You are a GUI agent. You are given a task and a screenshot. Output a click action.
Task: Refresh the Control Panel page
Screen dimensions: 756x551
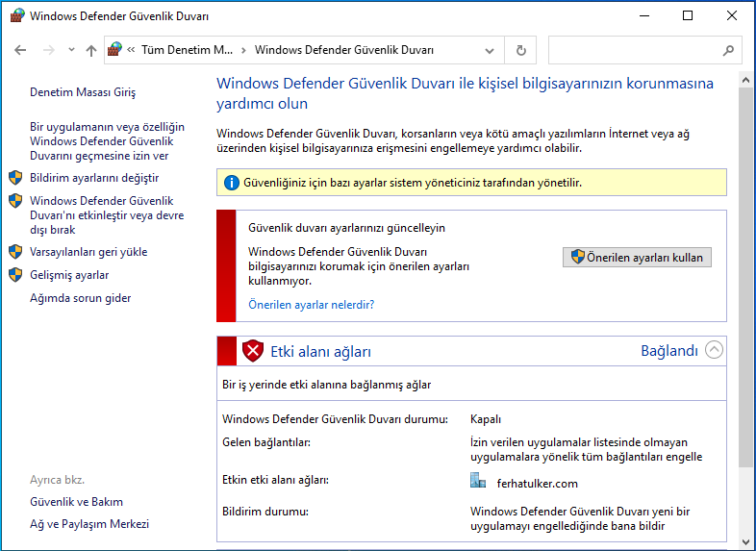(x=520, y=50)
